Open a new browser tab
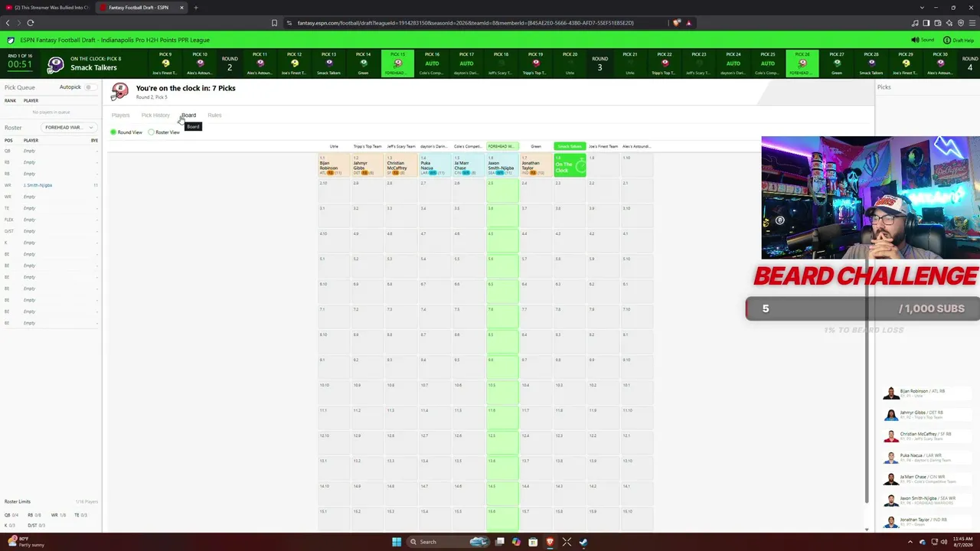Screen dimensions: 980x551 (195, 8)
